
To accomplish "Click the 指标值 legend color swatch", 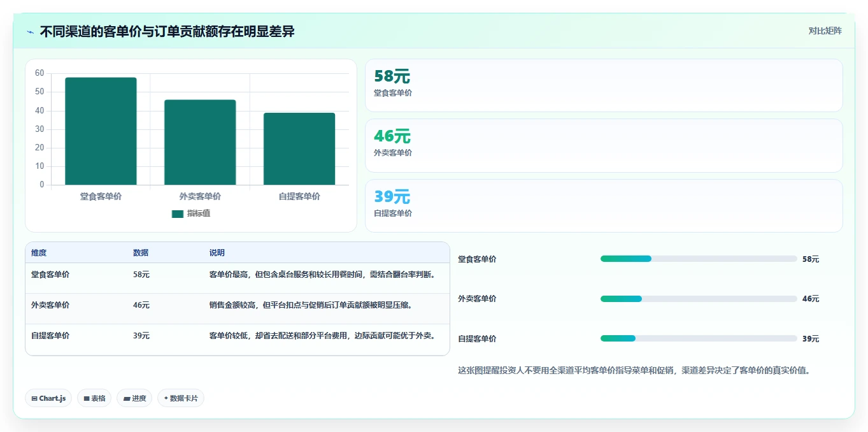I will point(177,214).
